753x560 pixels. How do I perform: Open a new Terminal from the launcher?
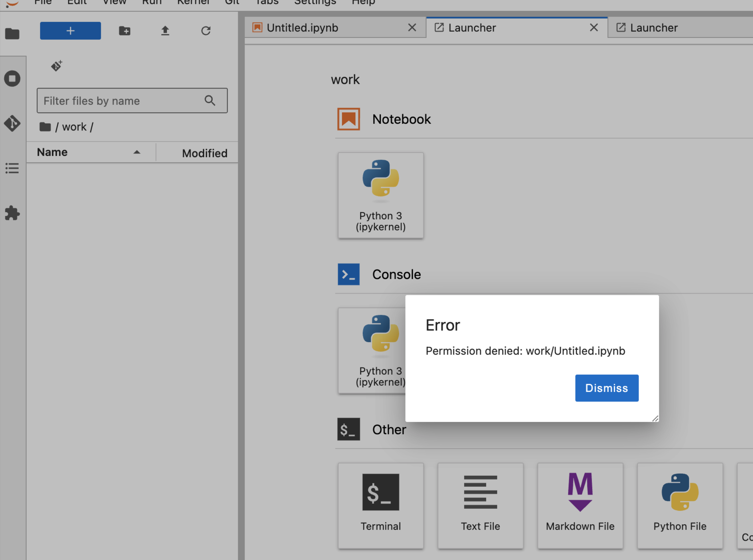[381, 505]
